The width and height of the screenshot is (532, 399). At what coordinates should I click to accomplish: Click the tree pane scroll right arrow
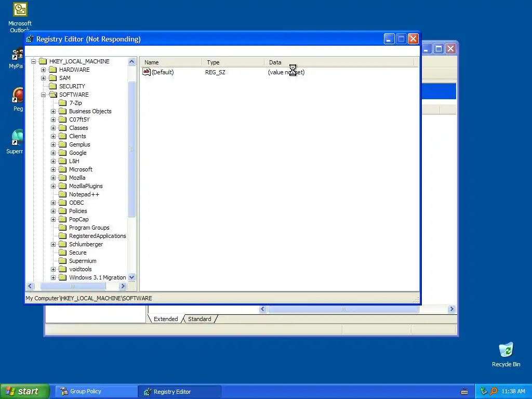(123, 286)
